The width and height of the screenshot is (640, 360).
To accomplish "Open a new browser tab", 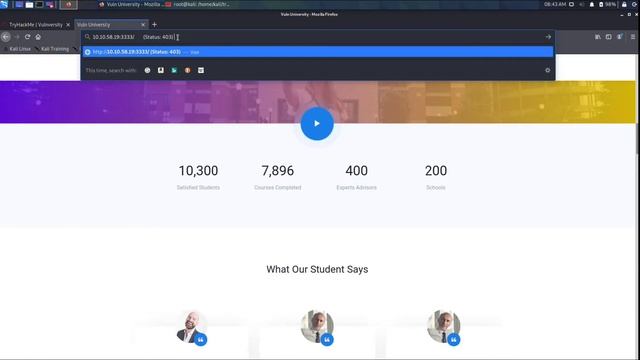I will point(154,24).
